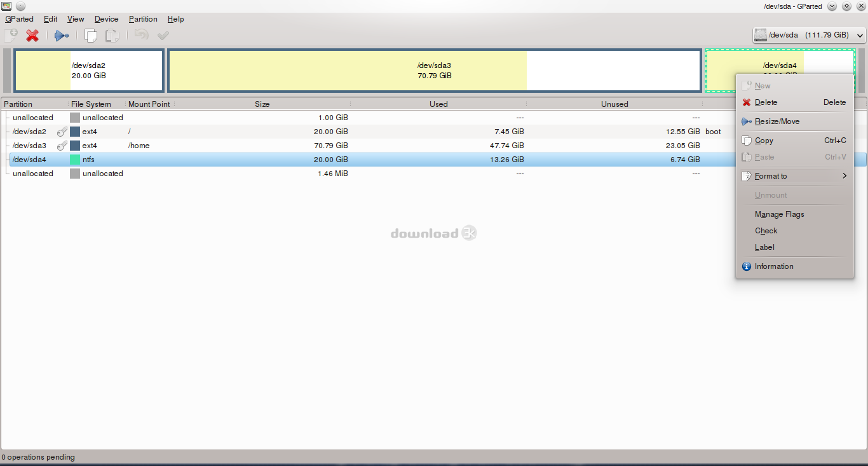Click the boot flag text
The image size is (868, 466).
point(713,132)
